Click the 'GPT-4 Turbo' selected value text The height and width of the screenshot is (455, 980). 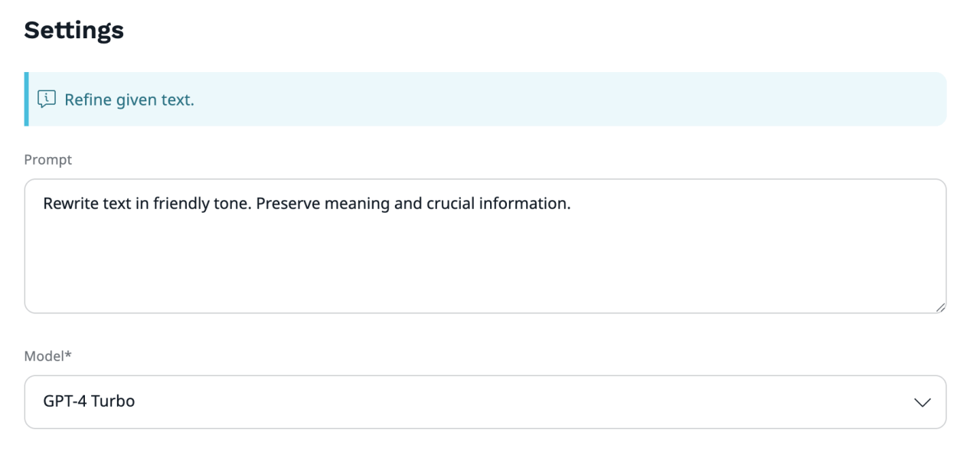pos(89,401)
